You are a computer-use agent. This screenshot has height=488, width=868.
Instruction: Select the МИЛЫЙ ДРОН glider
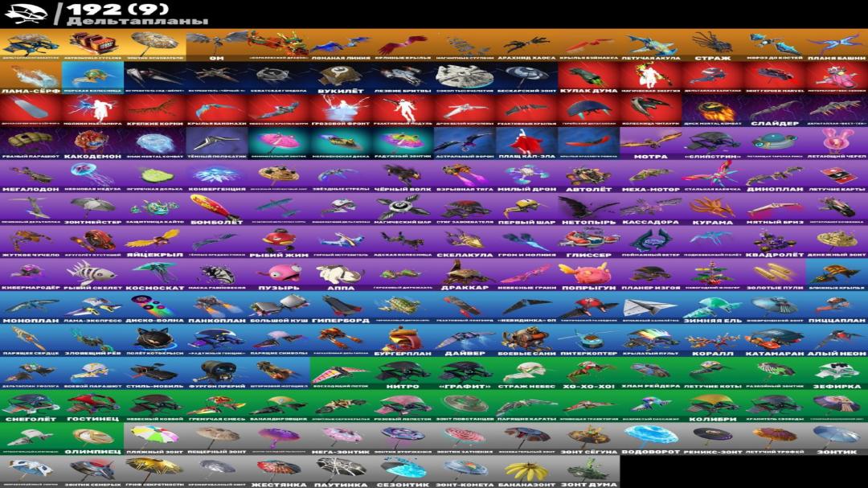(x=527, y=175)
